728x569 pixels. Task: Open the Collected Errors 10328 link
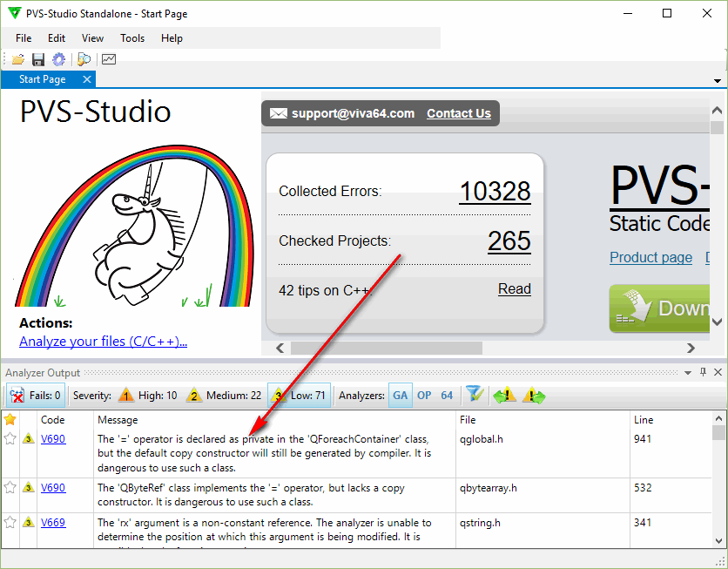pyautogui.click(x=495, y=191)
